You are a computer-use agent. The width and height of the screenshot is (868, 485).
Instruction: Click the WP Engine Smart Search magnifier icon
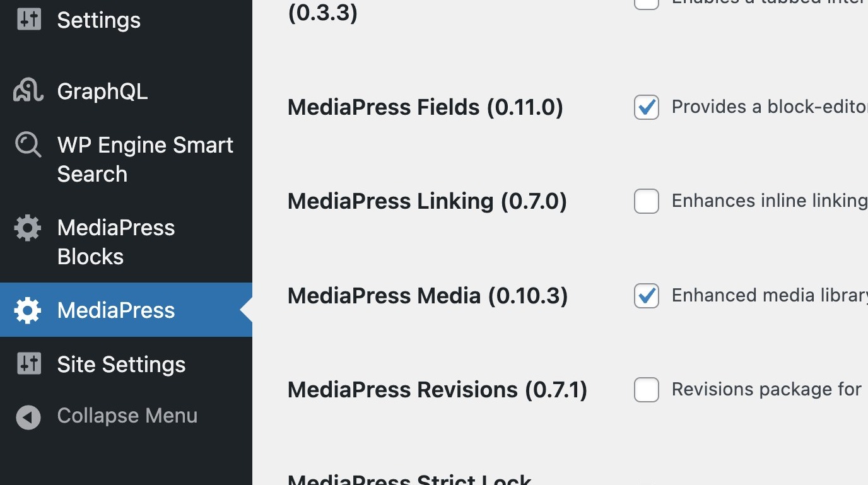[28, 145]
